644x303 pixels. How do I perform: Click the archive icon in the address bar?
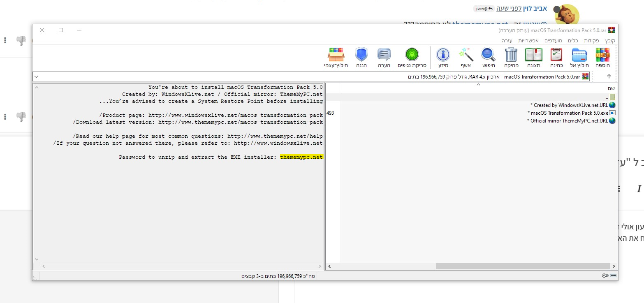[585, 76]
